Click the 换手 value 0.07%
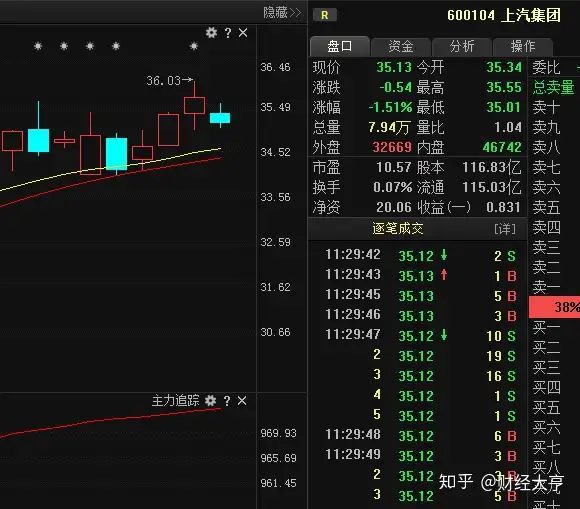580x509 pixels. coord(392,187)
